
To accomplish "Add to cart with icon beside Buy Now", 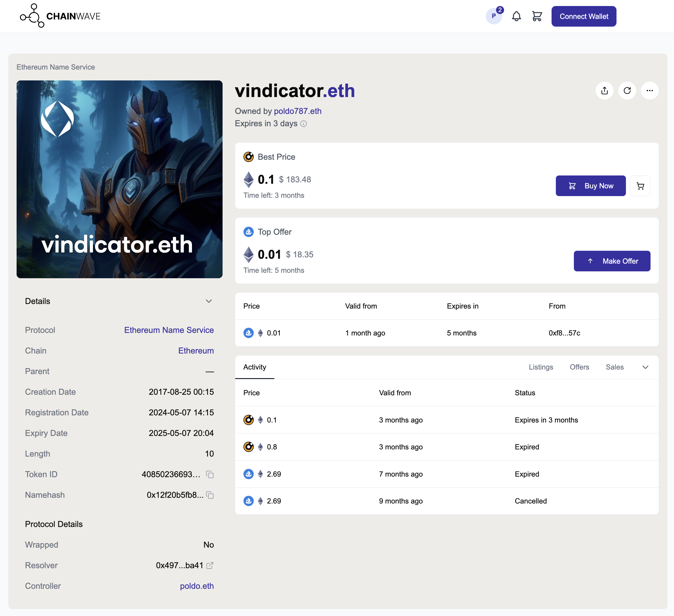I will (640, 186).
